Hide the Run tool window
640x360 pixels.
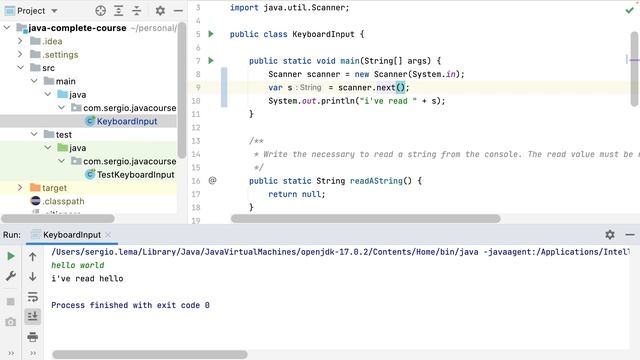pos(630,235)
